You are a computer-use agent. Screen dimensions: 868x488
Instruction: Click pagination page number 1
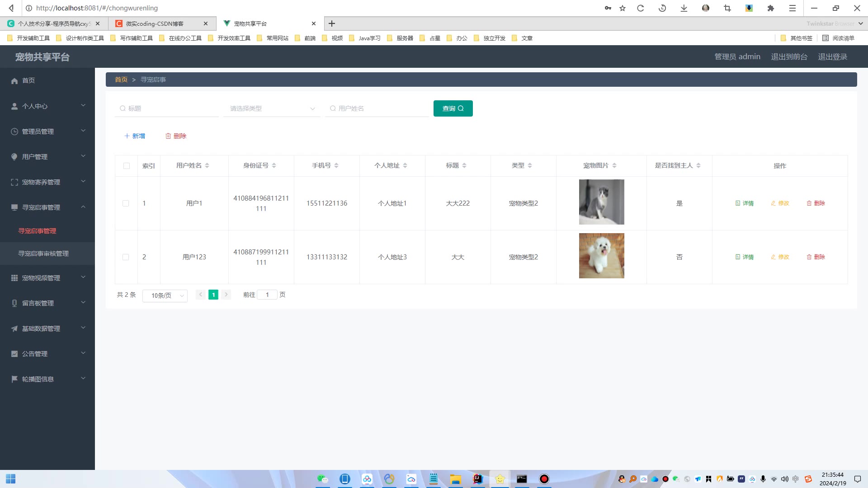213,295
